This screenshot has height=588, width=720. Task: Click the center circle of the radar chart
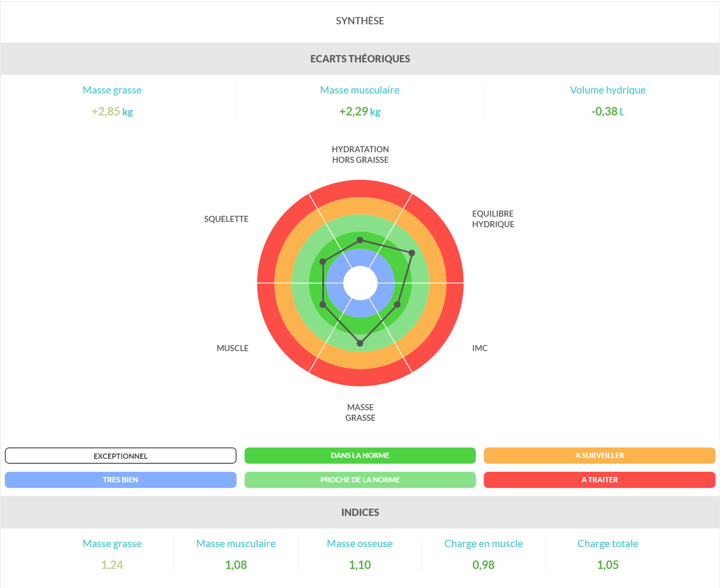point(360,283)
